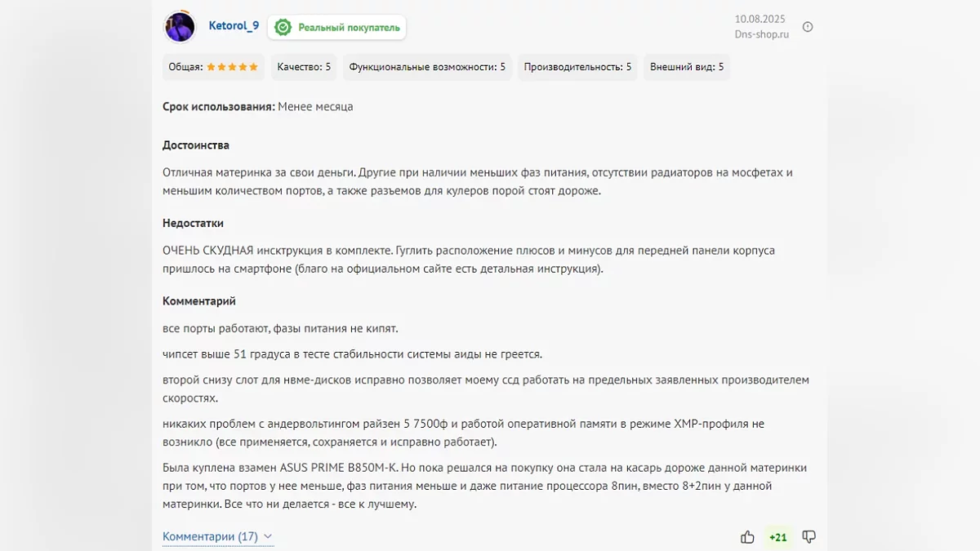Click the +21 vote counter
Screen dimensions: 980x551
[778, 537]
